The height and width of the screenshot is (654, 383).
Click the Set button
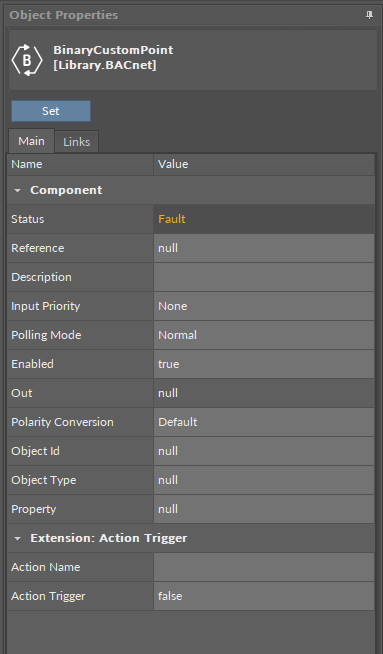coord(51,111)
